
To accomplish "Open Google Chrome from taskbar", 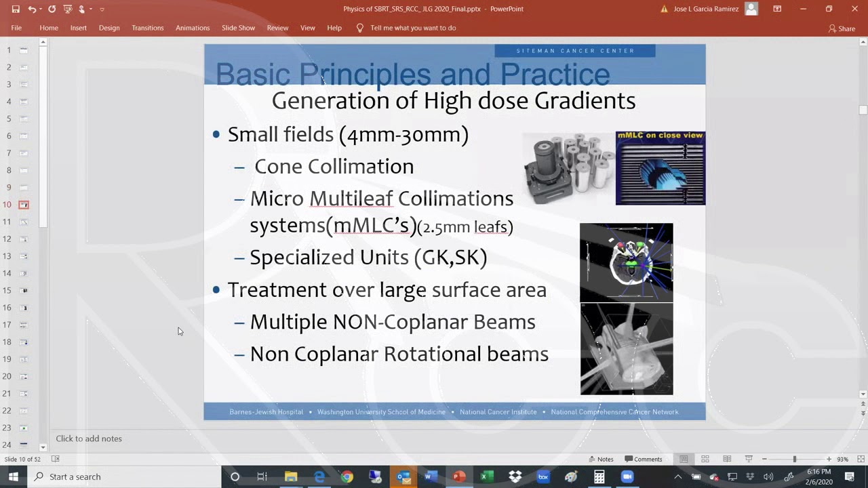I will 347,476.
